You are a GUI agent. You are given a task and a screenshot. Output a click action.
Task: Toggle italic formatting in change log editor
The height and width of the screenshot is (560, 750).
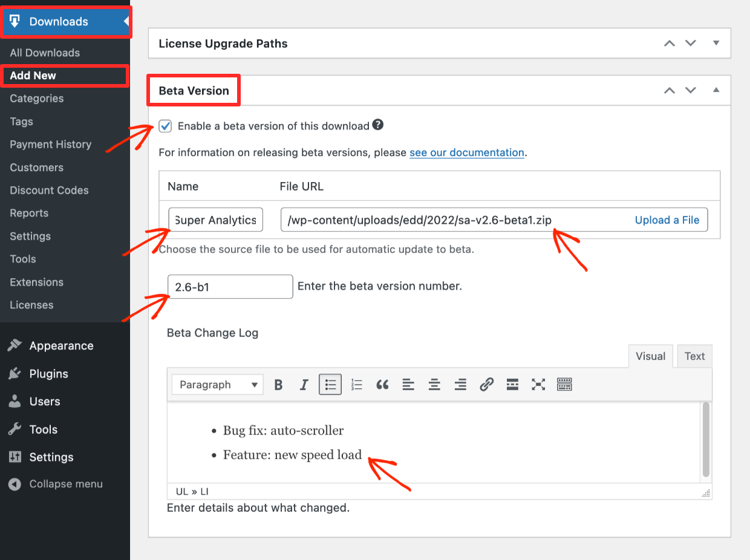(304, 385)
